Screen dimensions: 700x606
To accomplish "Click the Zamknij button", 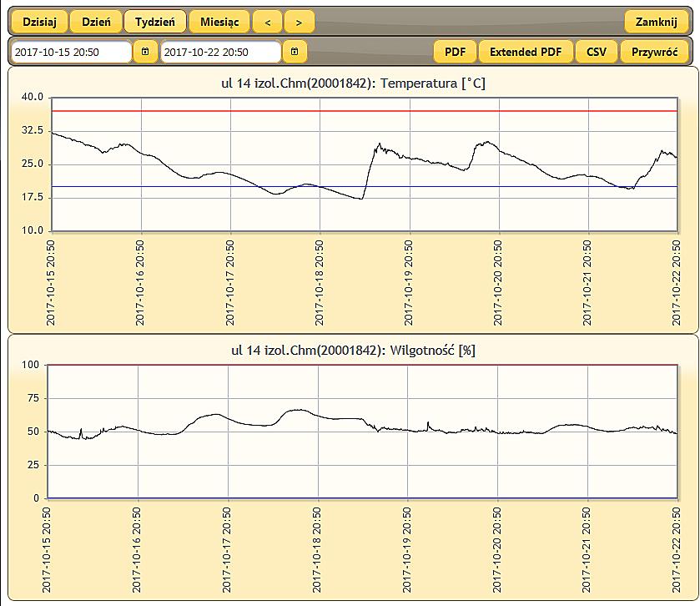I will 656,22.
